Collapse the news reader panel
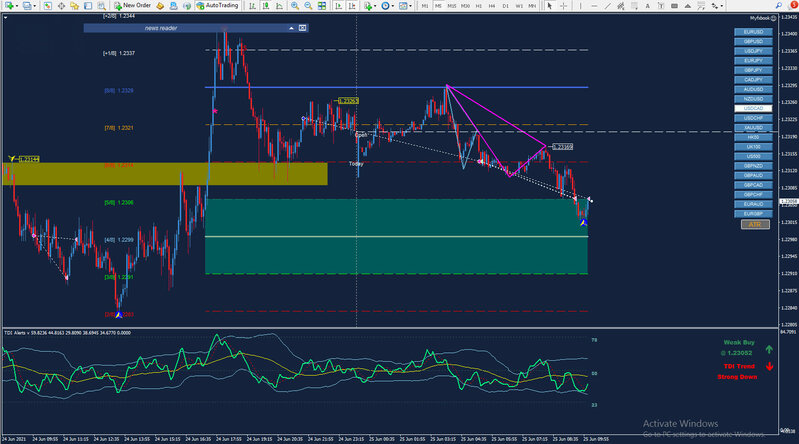 (291, 28)
